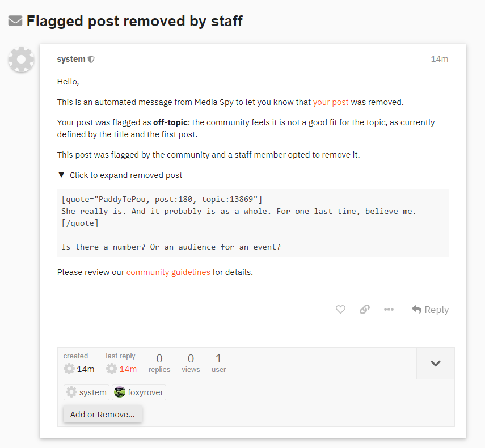Open the community guidelines link
The width and height of the screenshot is (485, 448).
[168, 272]
